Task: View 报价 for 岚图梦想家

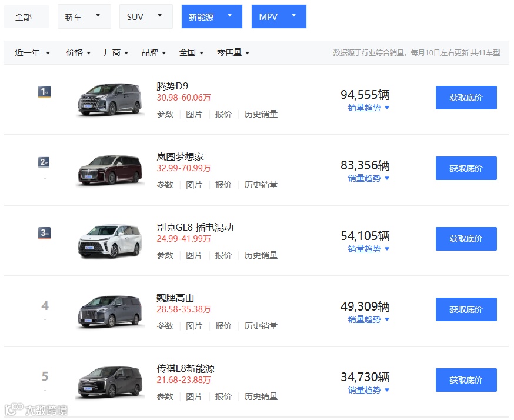Action: click(x=223, y=185)
